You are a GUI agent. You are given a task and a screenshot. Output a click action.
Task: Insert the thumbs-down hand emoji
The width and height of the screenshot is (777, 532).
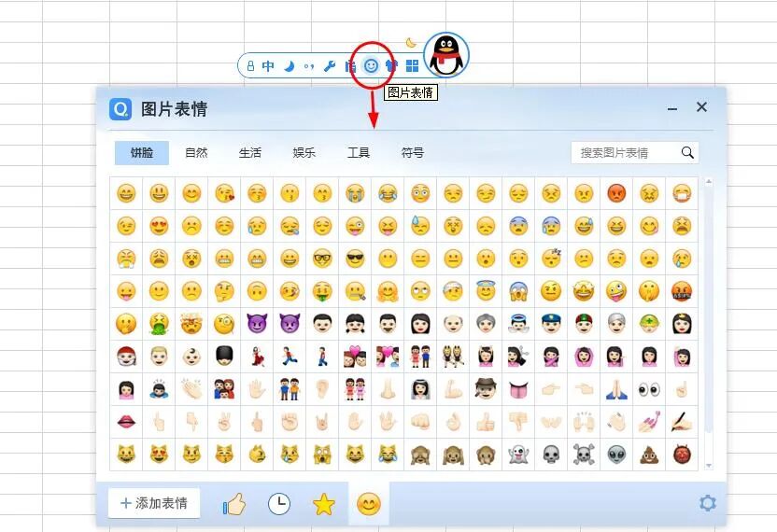518,422
